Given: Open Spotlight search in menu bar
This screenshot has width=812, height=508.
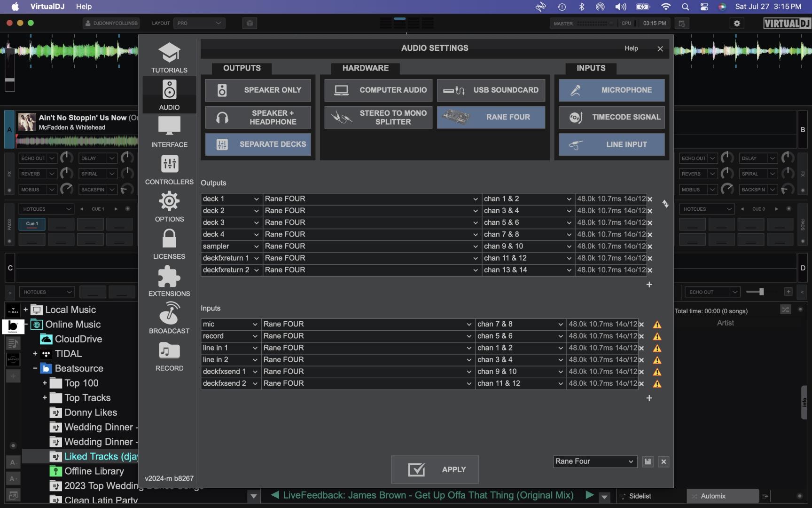Looking at the screenshot, I should click(685, 7).
